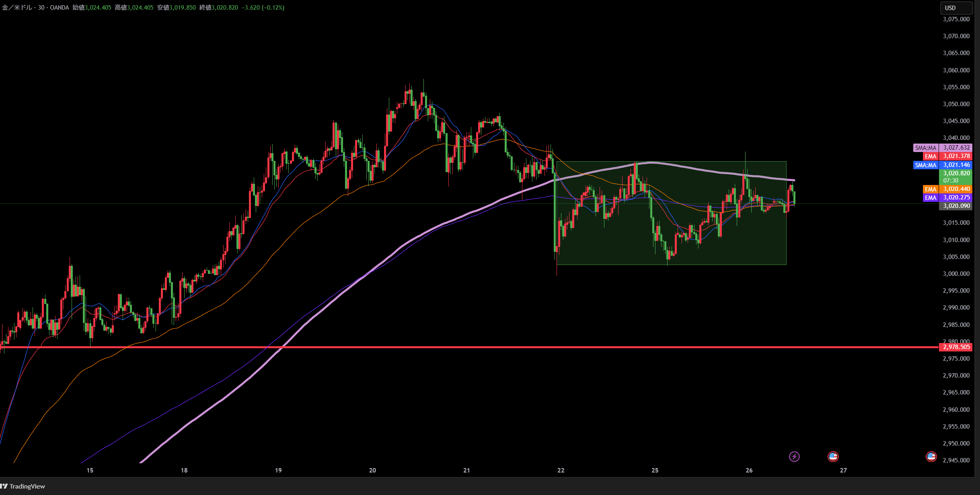
Task: Click the TradingView logo
Action: [23, 486]
